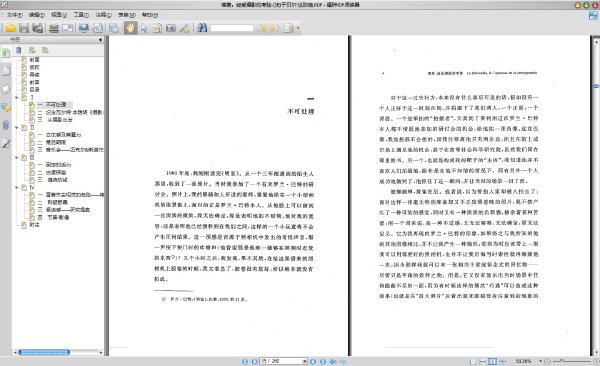Go to first page button

pos(245,361)
